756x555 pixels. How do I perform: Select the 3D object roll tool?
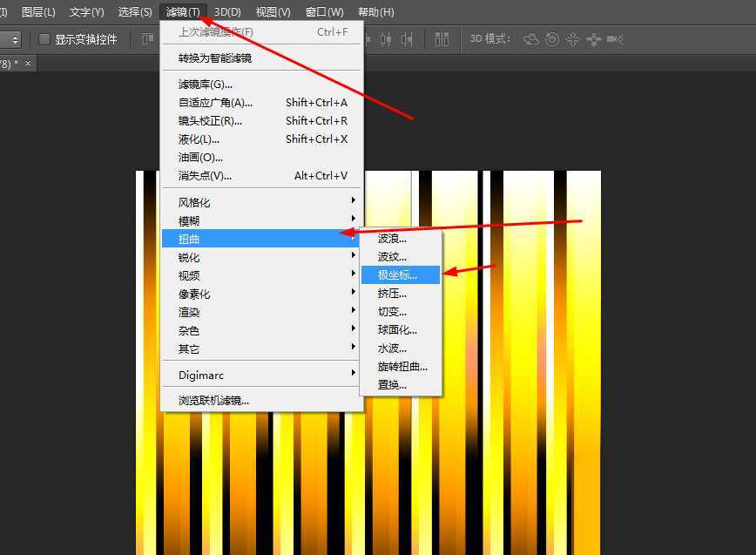(x=552, y=39)
